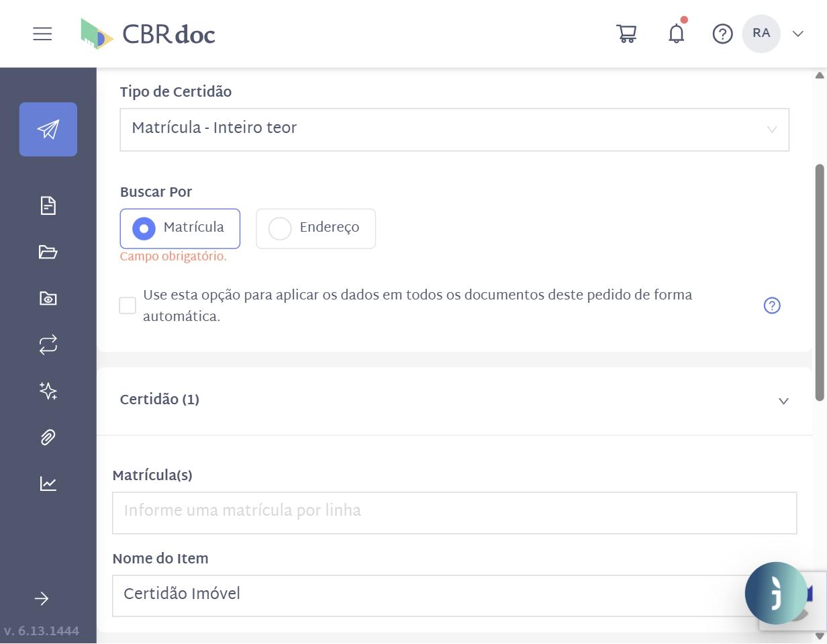Click the RA user avatar

coord(761,34)
